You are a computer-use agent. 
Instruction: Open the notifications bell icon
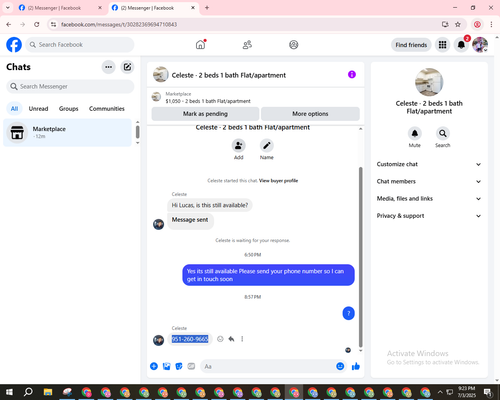click(461, 45)
